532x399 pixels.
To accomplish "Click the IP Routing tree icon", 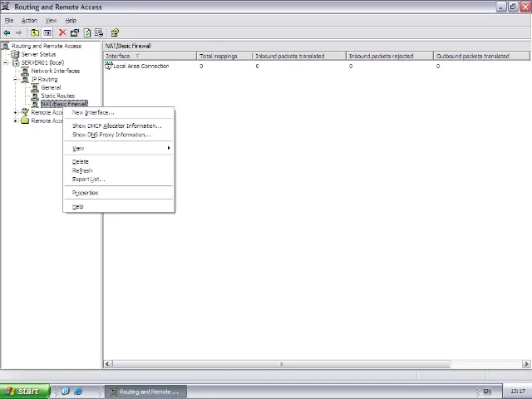I will click(x=25, y=80).
